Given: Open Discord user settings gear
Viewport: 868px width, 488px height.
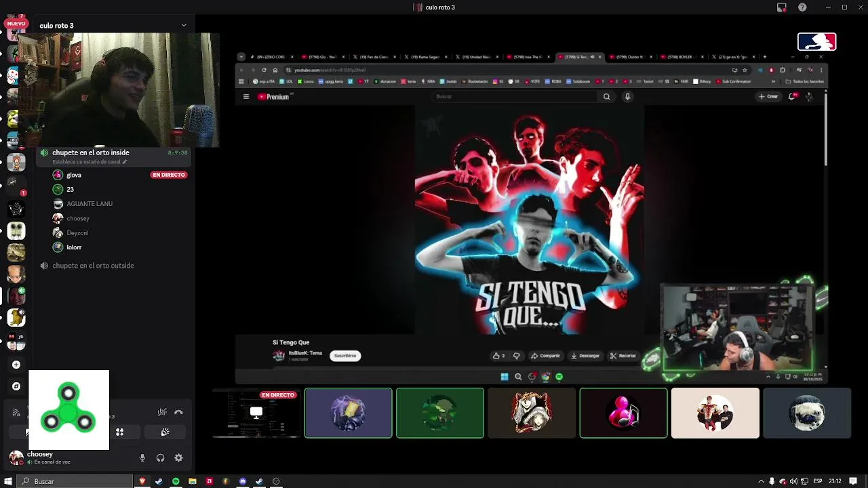Looking at the screenshot, I should (x=178, y=457).
